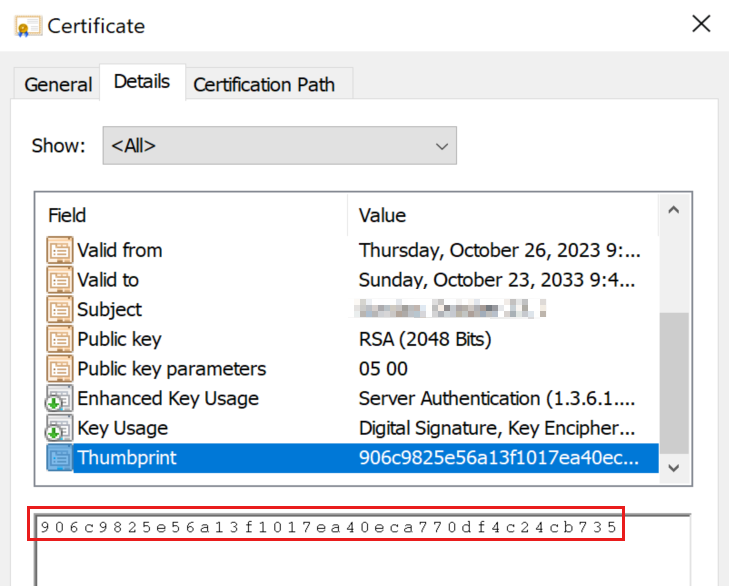Screen dimensions: 729x586
Task: Click the Thumbprint property icon
Action: 60,458
